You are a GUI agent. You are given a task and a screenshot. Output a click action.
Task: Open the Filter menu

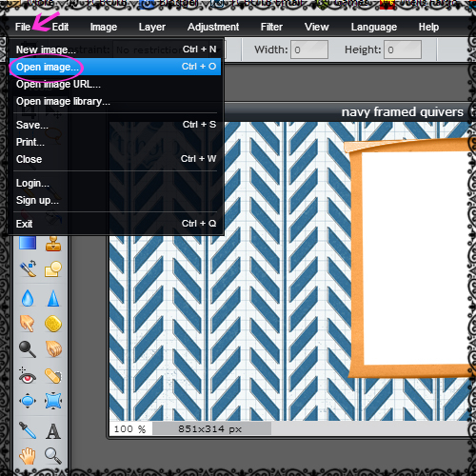[x=271, y=27]
